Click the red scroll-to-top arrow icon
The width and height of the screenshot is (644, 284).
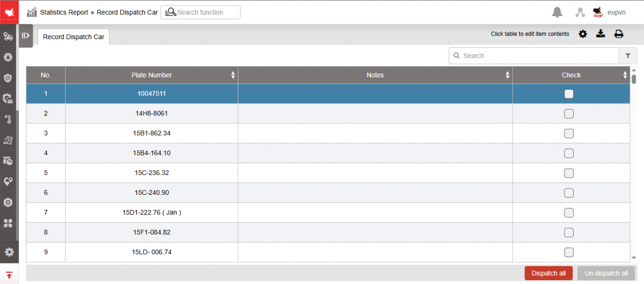[9, 274]
